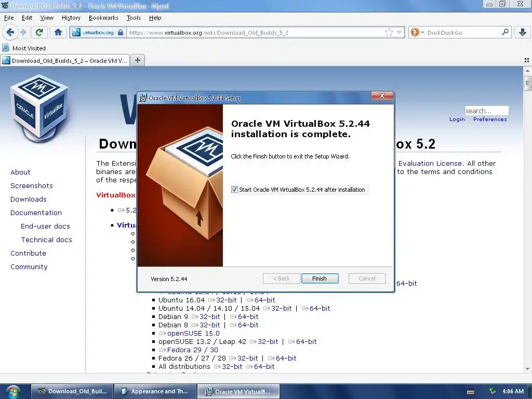532x399 pixels.
Task: Open the URL history dropdown arrow
Action: [400, 33]
